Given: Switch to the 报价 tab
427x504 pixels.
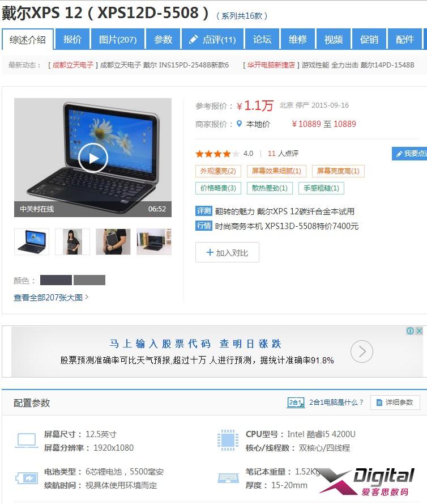Looking at the screenshot, I should (x=72, y=39).
